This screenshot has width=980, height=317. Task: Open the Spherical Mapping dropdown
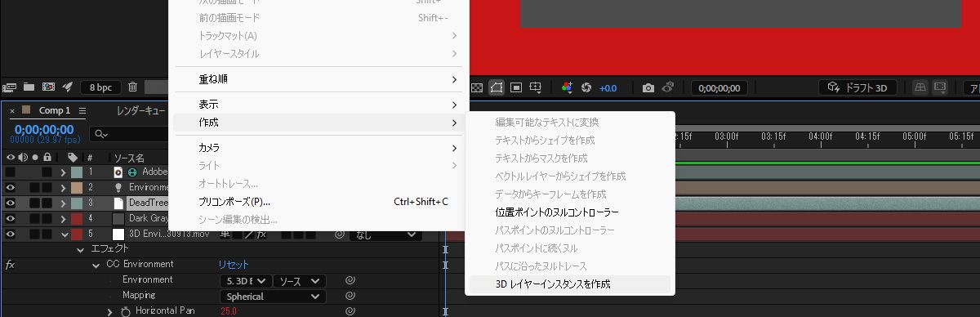pos(272,296)
